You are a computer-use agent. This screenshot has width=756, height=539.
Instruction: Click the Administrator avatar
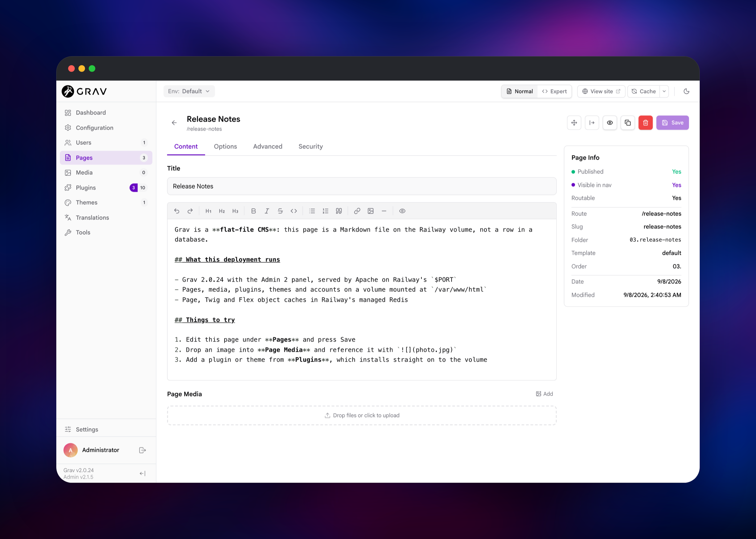click(70, 450)
